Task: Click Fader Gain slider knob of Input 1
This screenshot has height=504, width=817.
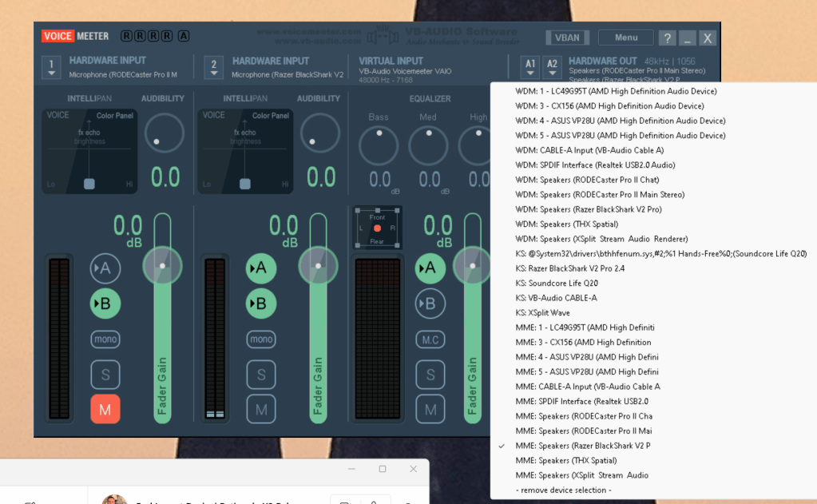Action: (x=163, y=266)
